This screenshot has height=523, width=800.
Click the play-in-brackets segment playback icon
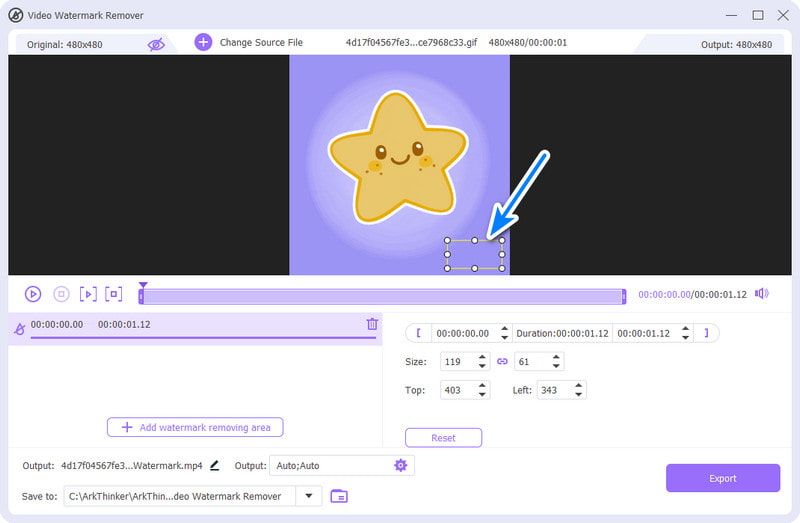click(88, 294)
